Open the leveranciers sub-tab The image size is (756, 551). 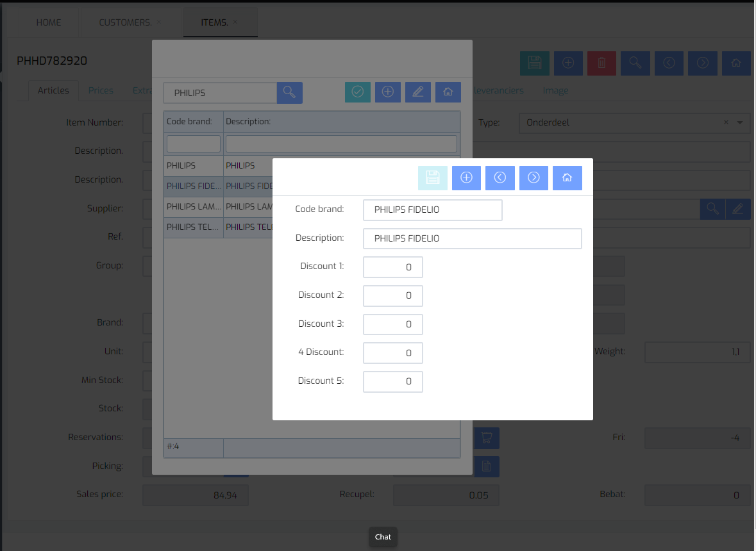[498, 90]
